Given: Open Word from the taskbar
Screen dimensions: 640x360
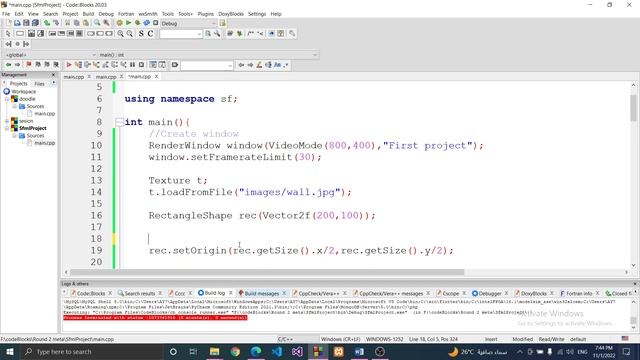Looking at the screenshot, I should click(x=359, y=351).
